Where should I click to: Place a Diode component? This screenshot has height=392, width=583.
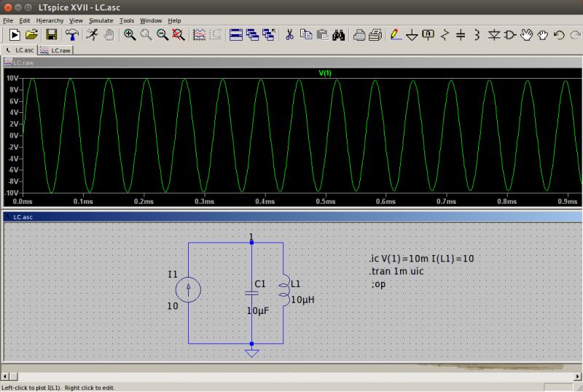(x=494, y=35)
